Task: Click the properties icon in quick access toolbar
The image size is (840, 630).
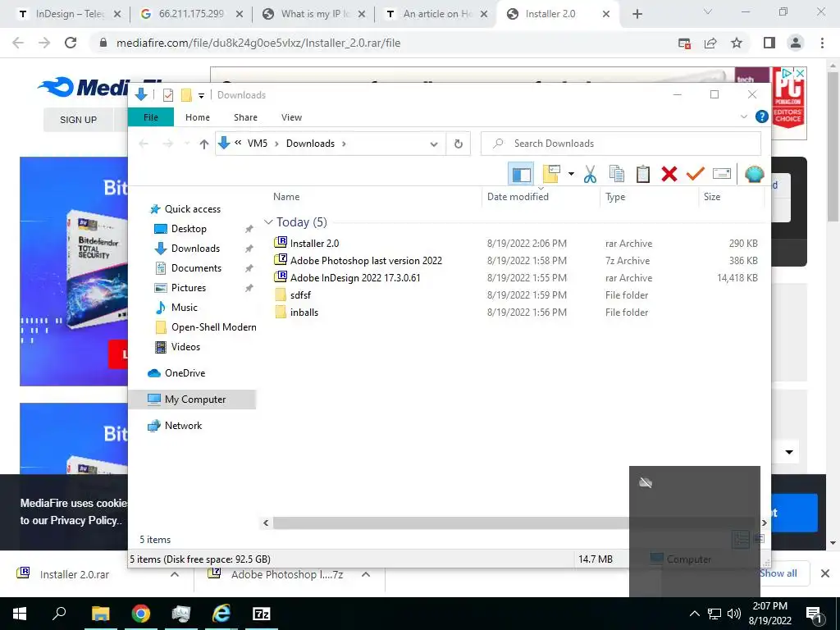Action: click(x=167, y=95)
